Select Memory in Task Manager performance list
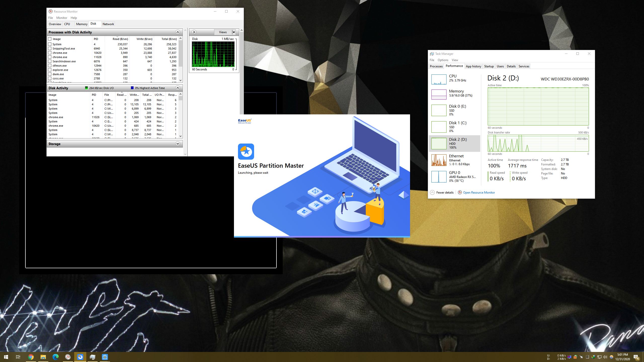The height and width of the screenshot is (362, 644). click(x=454, y=94)
